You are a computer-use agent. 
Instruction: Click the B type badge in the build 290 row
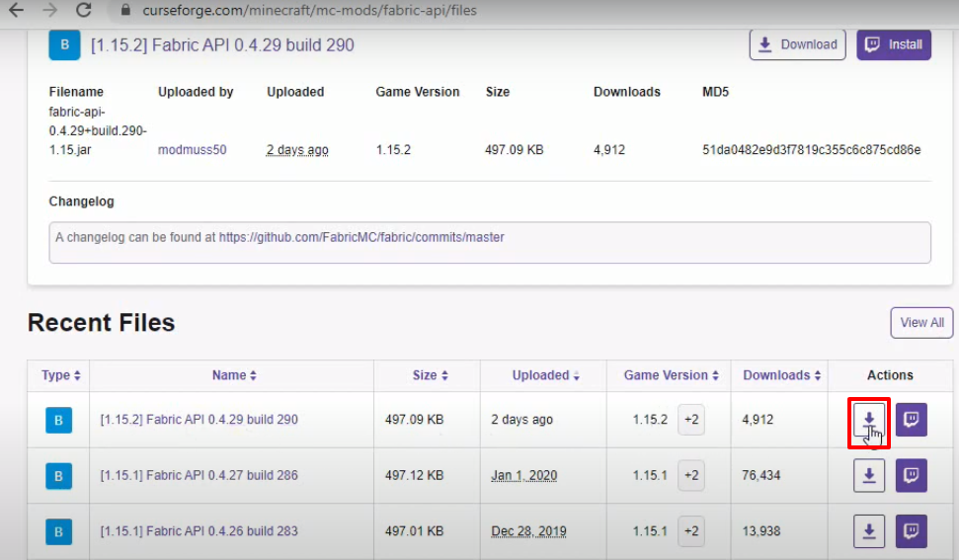(58, 420)
